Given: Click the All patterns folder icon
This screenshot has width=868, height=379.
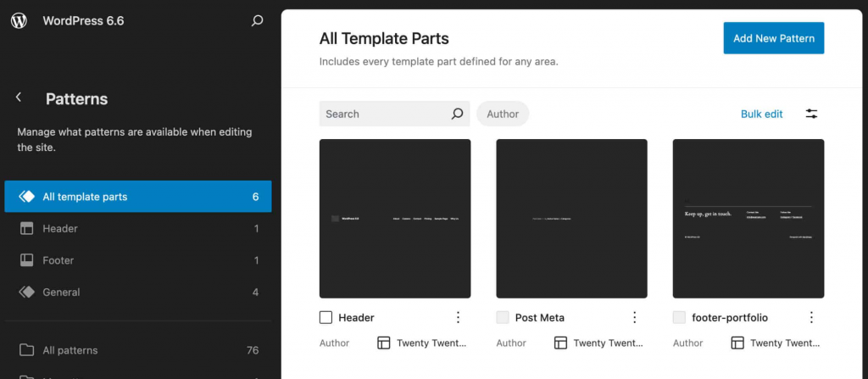Looking at the screenshot, I should [x=26, y=350].
